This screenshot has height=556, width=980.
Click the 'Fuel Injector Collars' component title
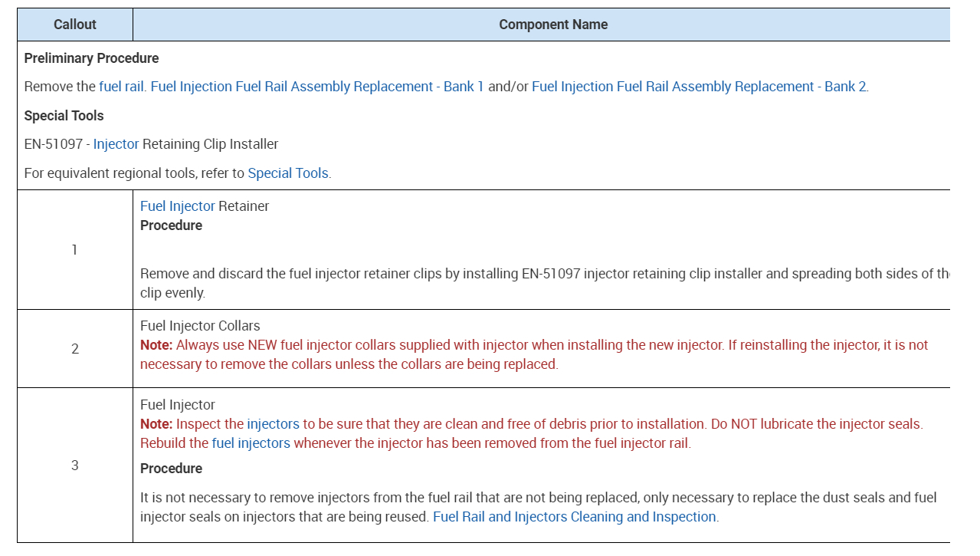[200, 326]
